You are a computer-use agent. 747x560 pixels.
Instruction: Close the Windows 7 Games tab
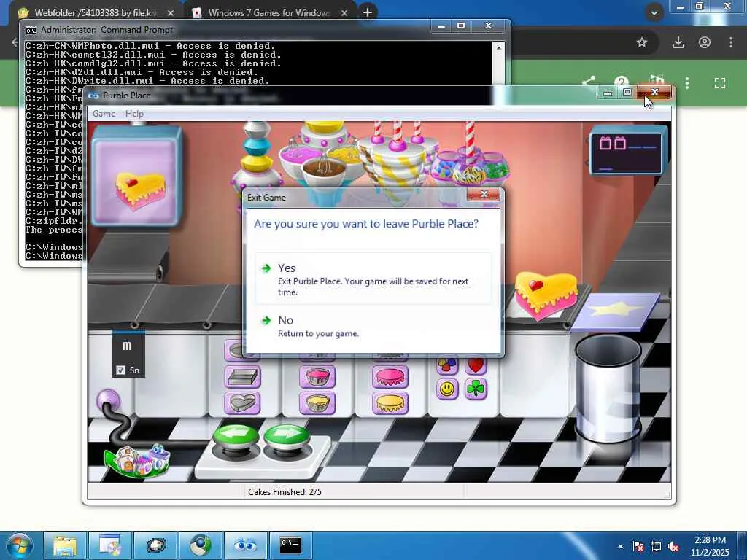click(344, 13)
